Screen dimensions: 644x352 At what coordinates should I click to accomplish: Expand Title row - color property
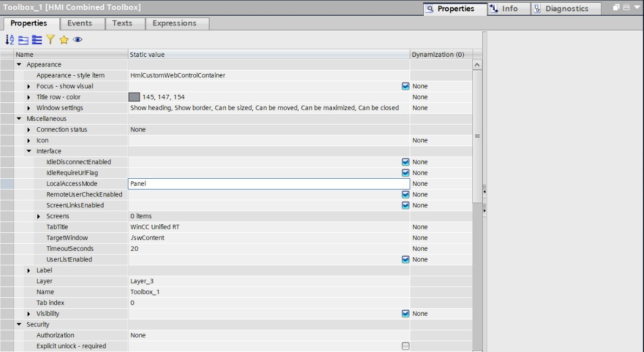(29, 97)
